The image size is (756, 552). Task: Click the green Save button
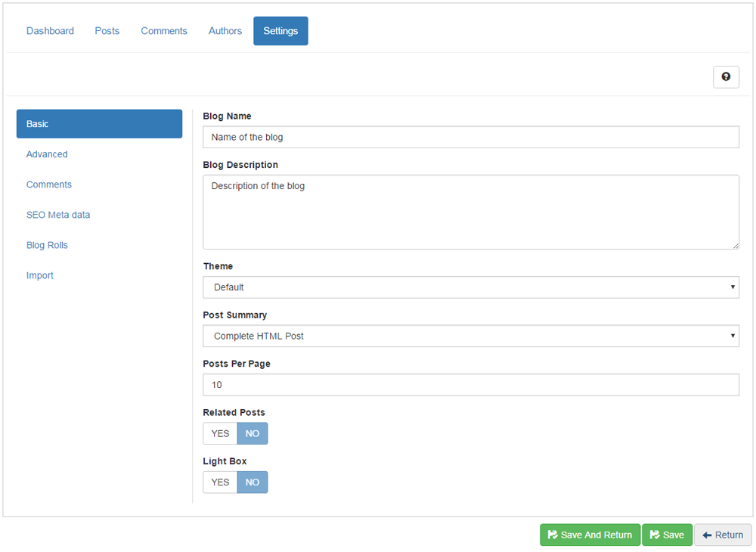click(x=667, y=535)
